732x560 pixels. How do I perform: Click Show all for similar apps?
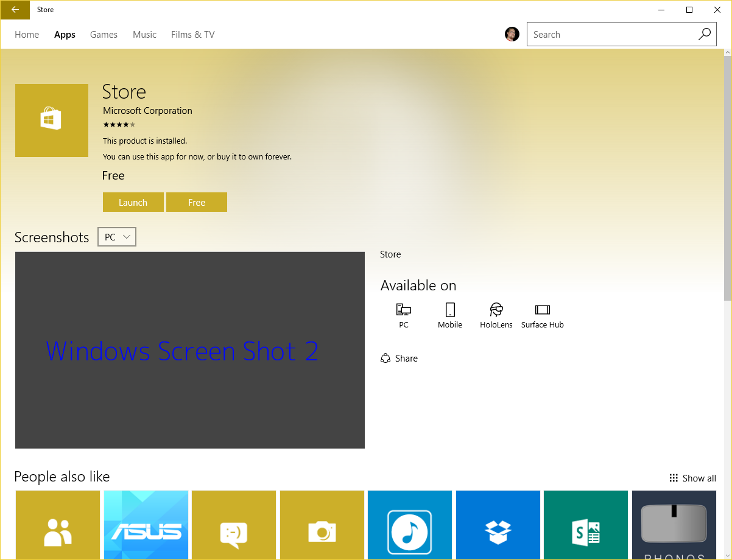pos(692,478)
